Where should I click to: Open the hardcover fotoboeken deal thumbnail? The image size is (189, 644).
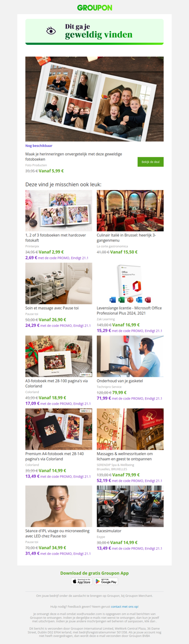point(59,210)
